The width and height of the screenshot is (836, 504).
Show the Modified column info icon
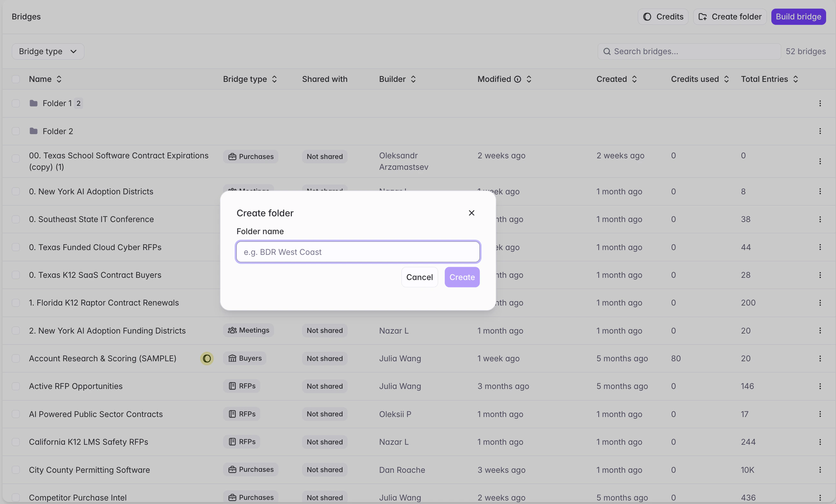(x=517, y=79)
